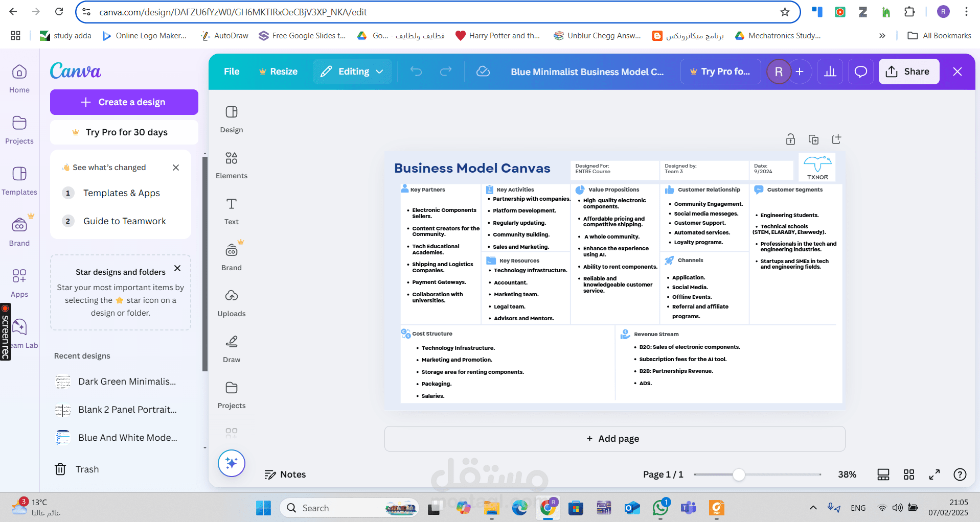Open the analytics chart icon
The image size is (980, 522).
830,72
